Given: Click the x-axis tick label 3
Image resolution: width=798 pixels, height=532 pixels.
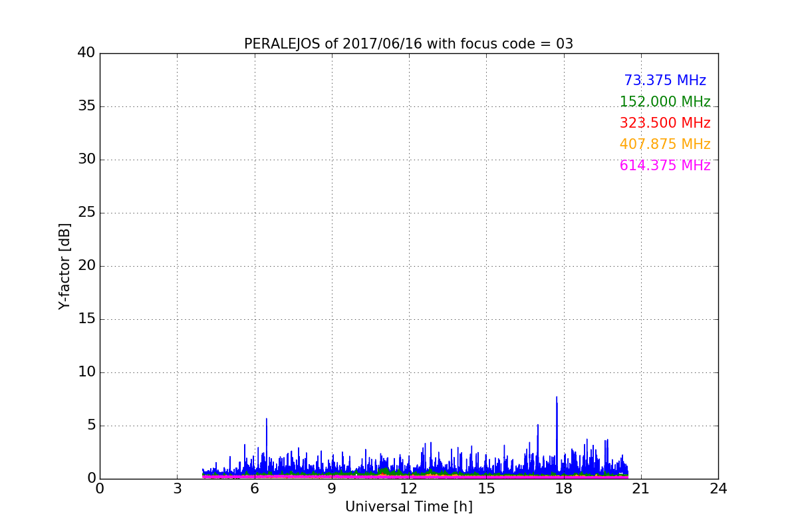Looking at the screenshot, I should point(177,489).
